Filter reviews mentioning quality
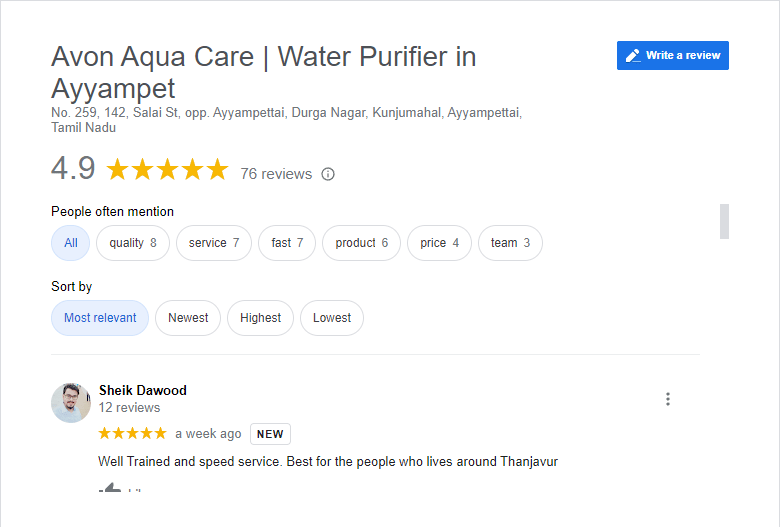Viewport: 780px width, 527px height. [133, 243]
